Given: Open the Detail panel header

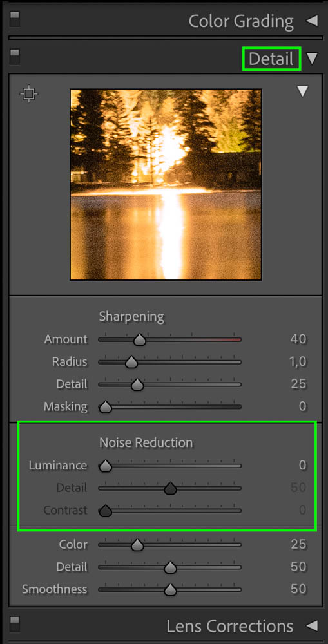Looking at the screenshot, I should point(271,59).
